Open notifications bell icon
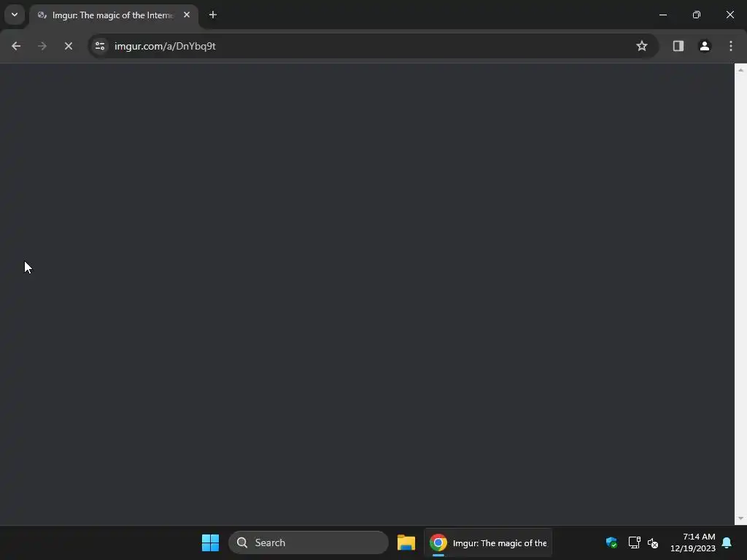This screenshot has height=560, width=747. tap(727, 542)
